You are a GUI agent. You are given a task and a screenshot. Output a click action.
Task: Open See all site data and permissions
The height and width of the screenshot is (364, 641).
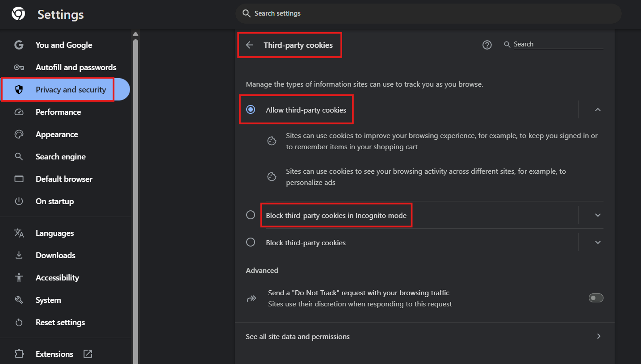[423, 336]
